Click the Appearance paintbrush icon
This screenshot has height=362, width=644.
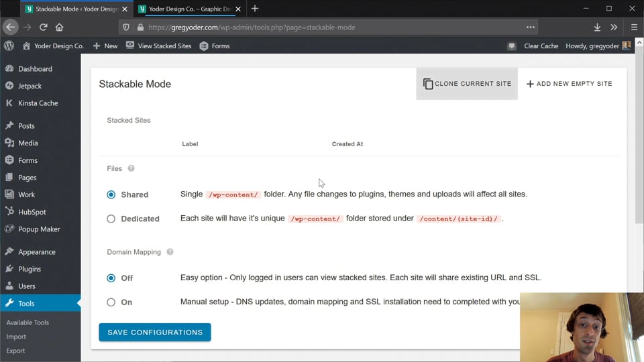tap(9, 251)
